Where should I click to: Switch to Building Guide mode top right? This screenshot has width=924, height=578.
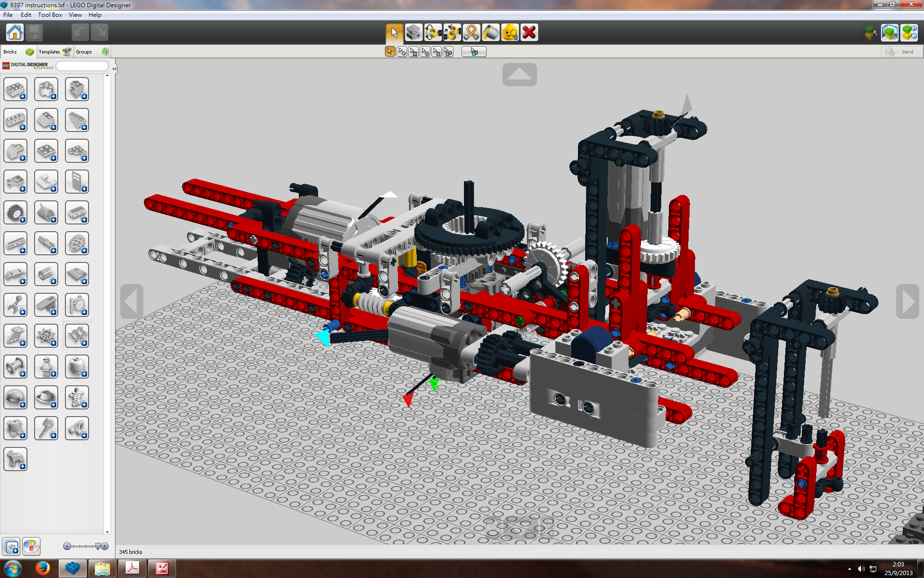coord(909,33)
